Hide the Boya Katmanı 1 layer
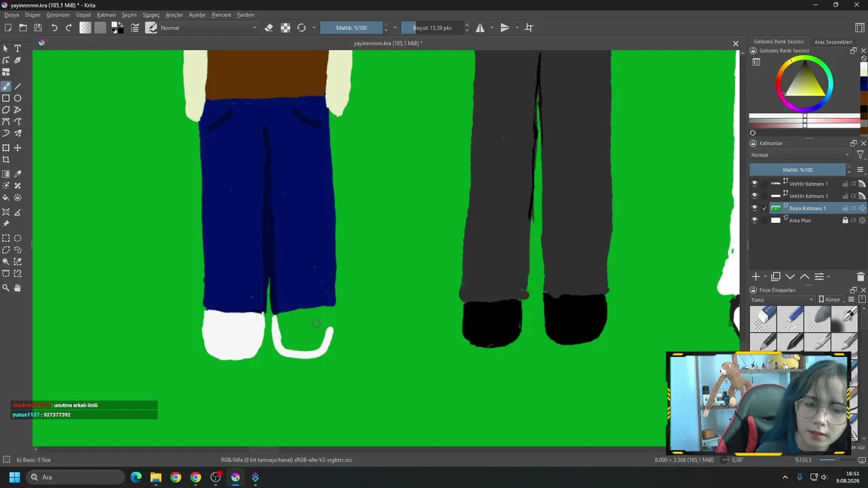The width and height of the screenshot is (868, 488). coord(754,208)
